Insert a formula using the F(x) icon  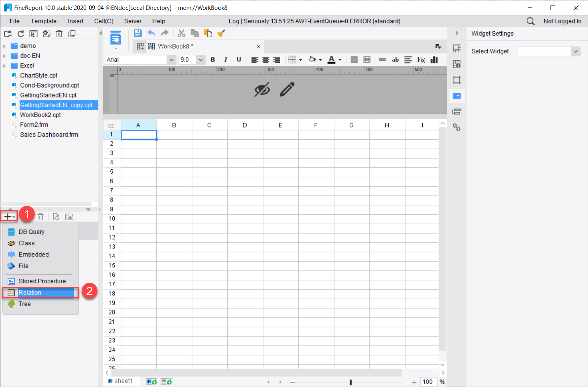click(421, 60)
